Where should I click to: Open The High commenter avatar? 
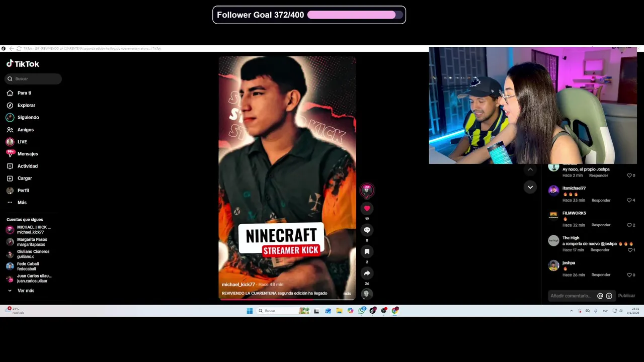pos(553,240)
